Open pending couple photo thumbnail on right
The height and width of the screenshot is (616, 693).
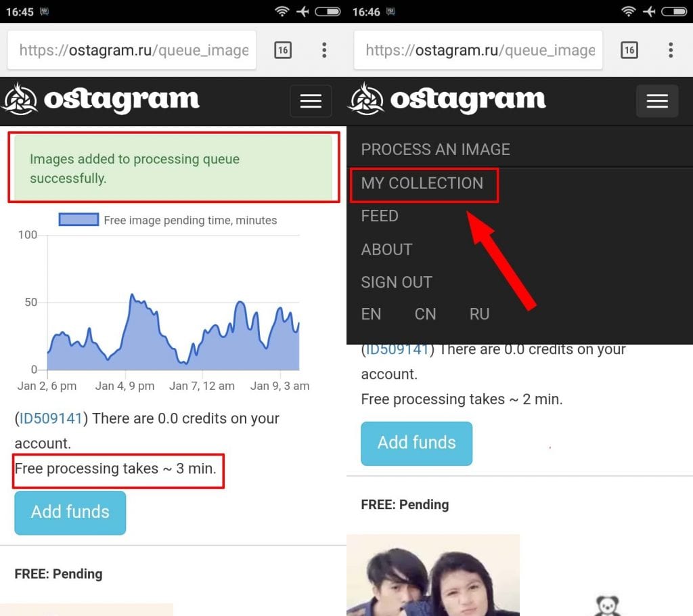pyautogui.click(x=433, y=575)
